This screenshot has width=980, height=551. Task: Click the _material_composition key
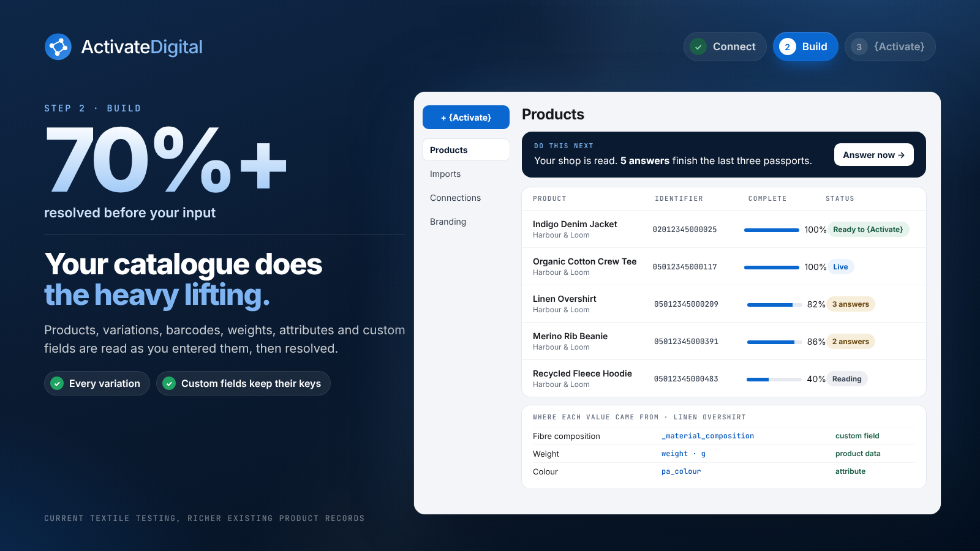tap(707, 436)
